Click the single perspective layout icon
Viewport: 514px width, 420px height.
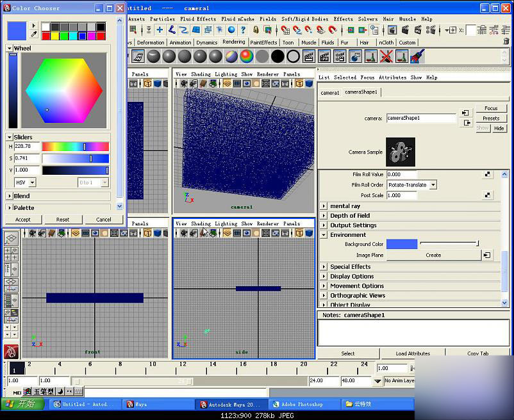[10, 239]
